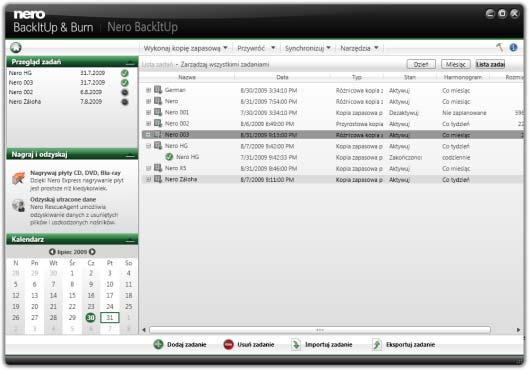Viewport: 529px width, 370px height.
Task: Click the green completed check on child Nero HG
Action: tap(169, 157)
